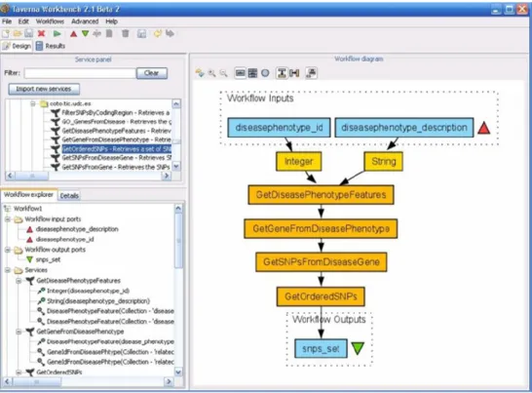Select GO_GenesFromDisease service
The width and height of the screenshot is (532, 393).
point(116,122)
